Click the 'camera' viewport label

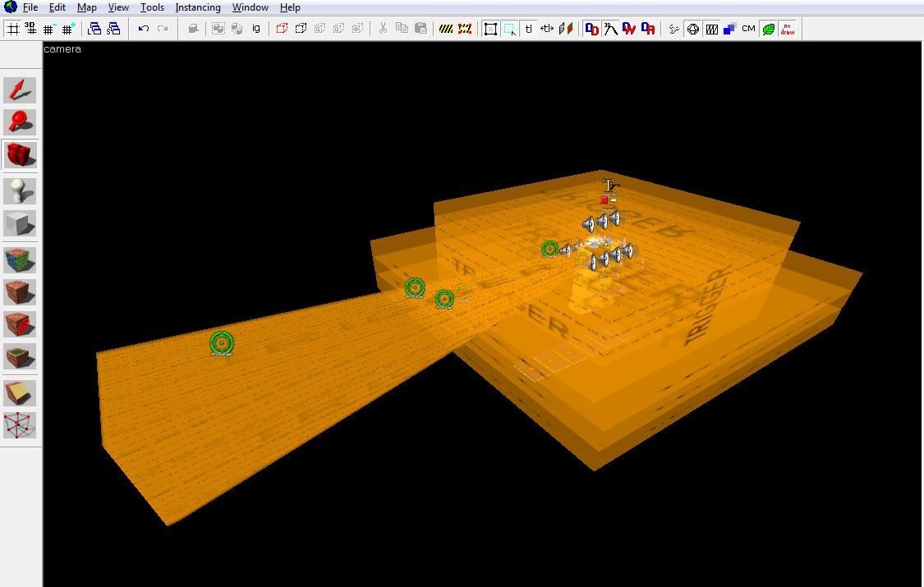[x=62, y=49]
